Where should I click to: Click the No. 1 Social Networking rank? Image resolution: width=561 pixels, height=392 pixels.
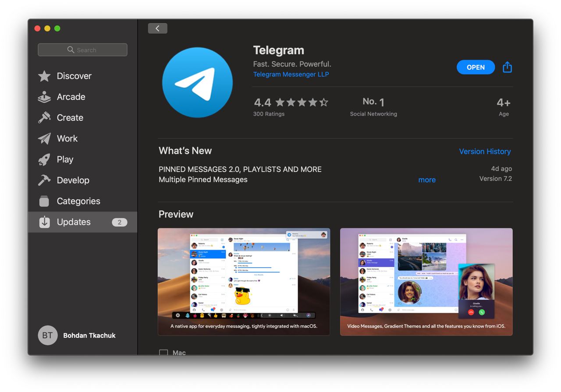click(x=373, y=107)
